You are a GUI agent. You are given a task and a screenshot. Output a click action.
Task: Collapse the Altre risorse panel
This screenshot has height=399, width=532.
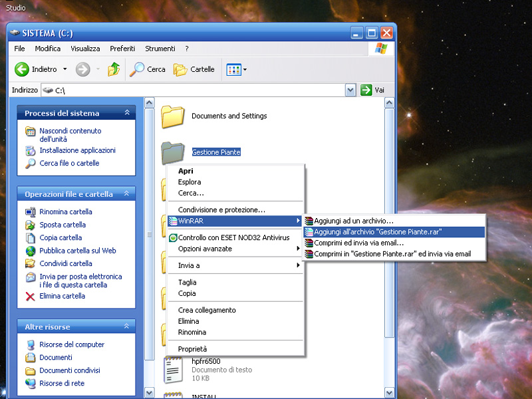(126, 326)
